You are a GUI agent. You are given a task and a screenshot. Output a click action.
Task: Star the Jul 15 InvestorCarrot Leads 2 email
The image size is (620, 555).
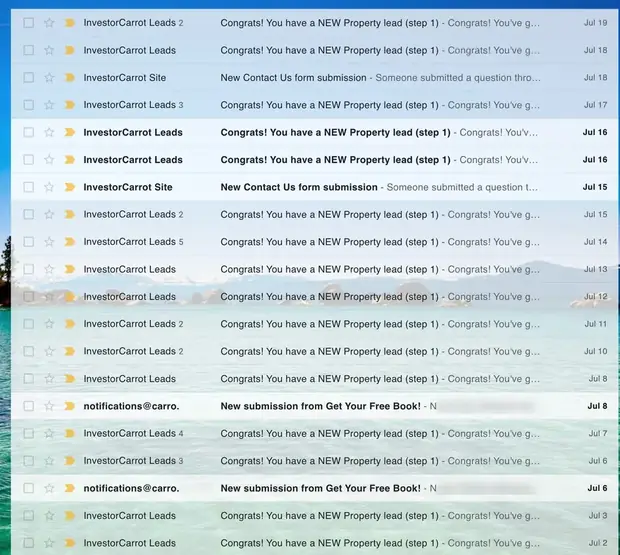pyautogui.click(x=49, y=214)
